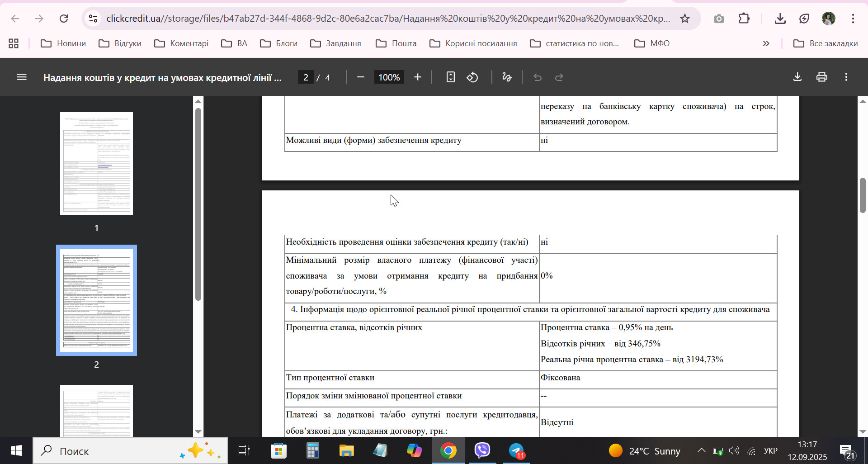Open the Відгуки bookmarks folder
868x464 pixels.
120,43
